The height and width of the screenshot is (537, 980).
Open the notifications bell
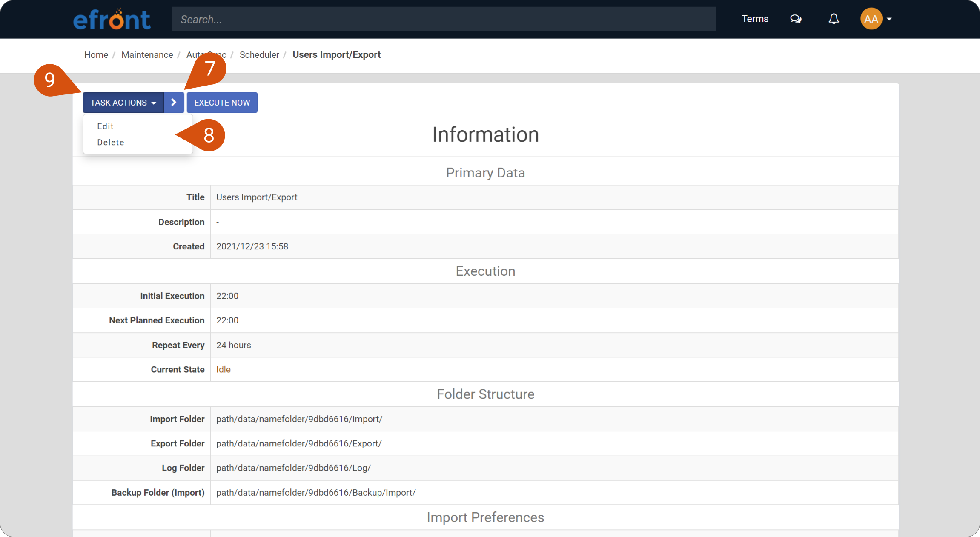click(x=834, y=19)
